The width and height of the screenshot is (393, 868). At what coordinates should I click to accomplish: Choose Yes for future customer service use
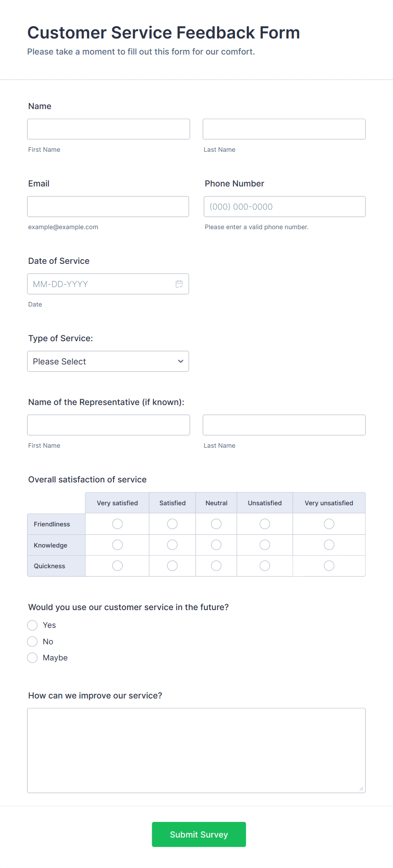tap(32, 625)
